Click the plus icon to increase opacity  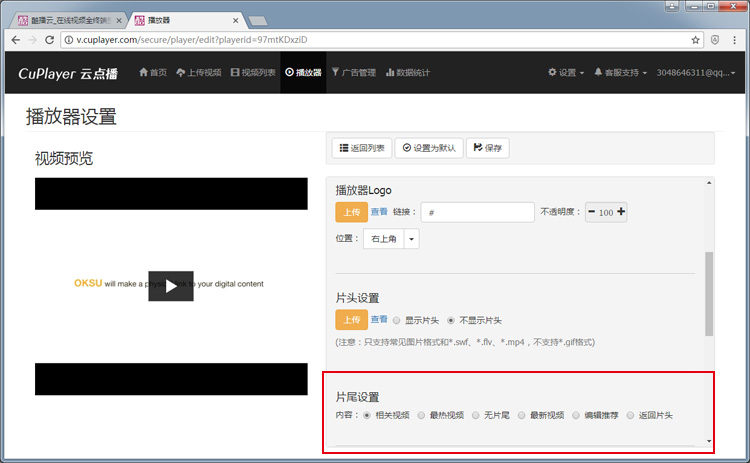point(621,212)
